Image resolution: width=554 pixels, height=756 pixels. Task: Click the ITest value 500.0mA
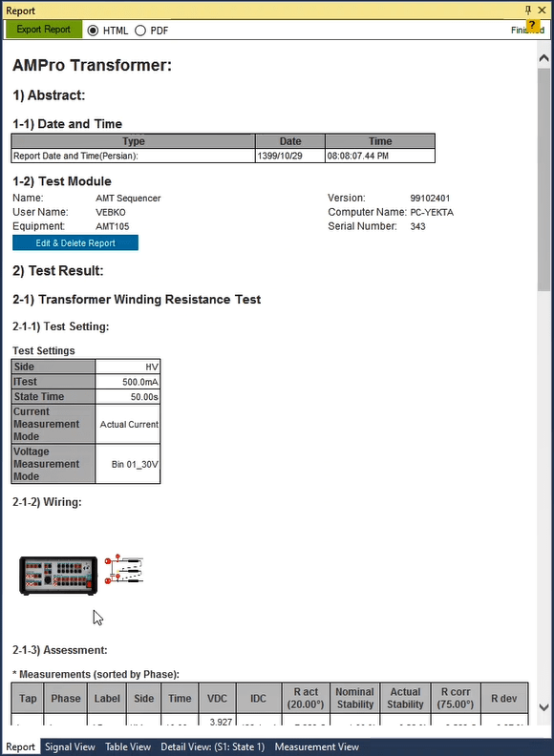[127, 382]
